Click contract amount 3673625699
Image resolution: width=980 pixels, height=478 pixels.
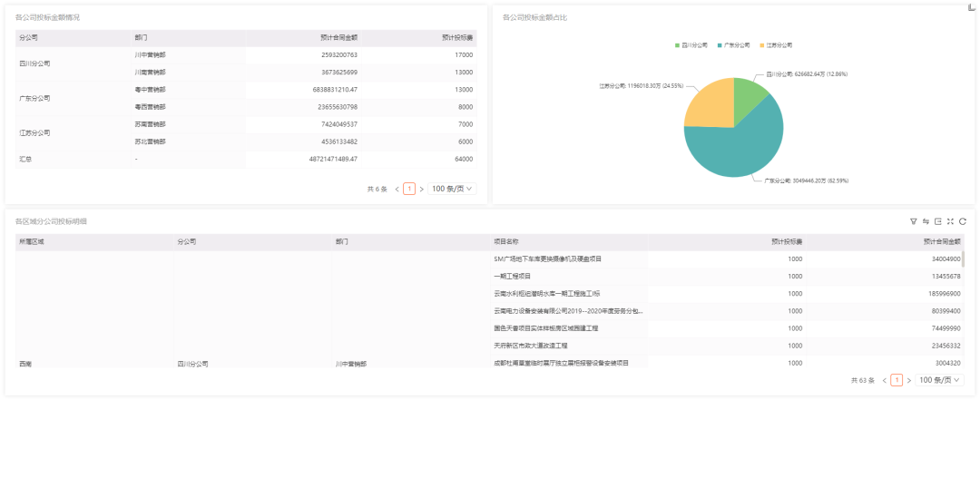click(339, 73)
